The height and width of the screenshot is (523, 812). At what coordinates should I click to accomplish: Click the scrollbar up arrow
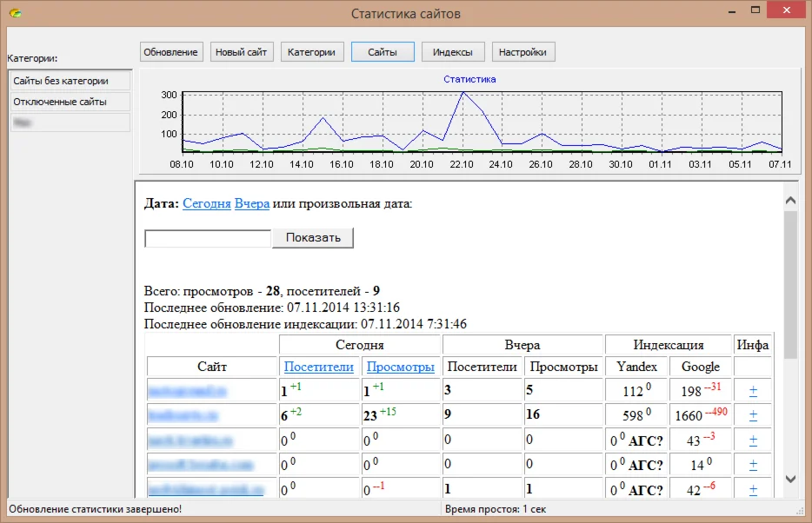tap(790, 201)
